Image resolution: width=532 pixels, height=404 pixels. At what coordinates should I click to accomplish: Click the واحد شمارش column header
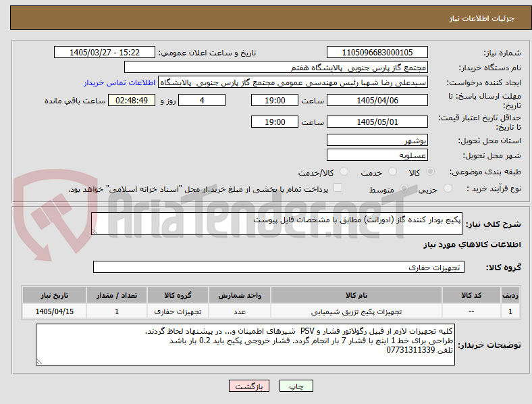coord(240,295)
